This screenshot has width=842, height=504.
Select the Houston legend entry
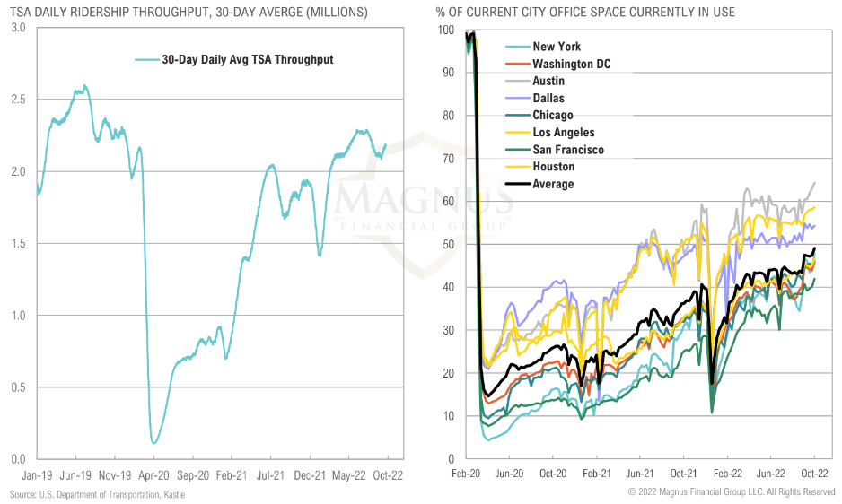(x=540, y=167)
